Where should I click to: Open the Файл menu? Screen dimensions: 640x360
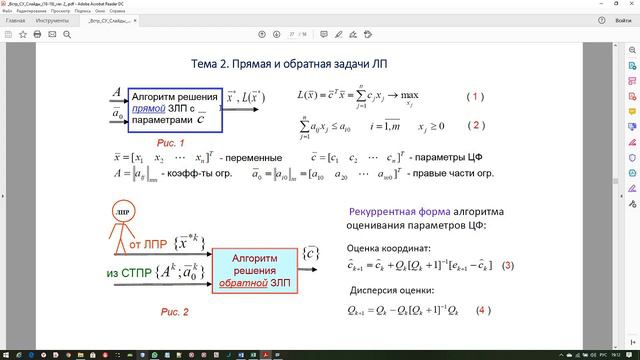[7, 11]
